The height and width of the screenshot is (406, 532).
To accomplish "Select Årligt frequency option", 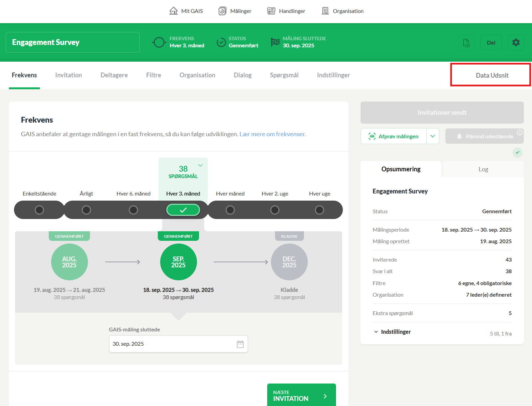I will (x=86, y=210).
